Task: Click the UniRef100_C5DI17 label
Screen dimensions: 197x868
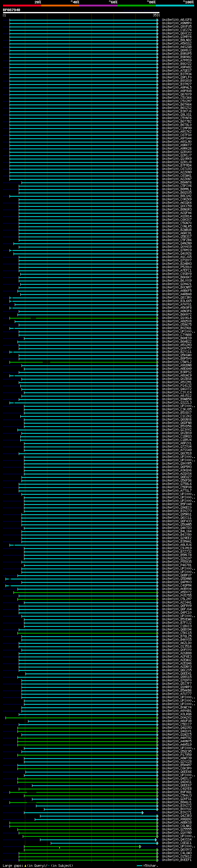Action: pos(177,725)
